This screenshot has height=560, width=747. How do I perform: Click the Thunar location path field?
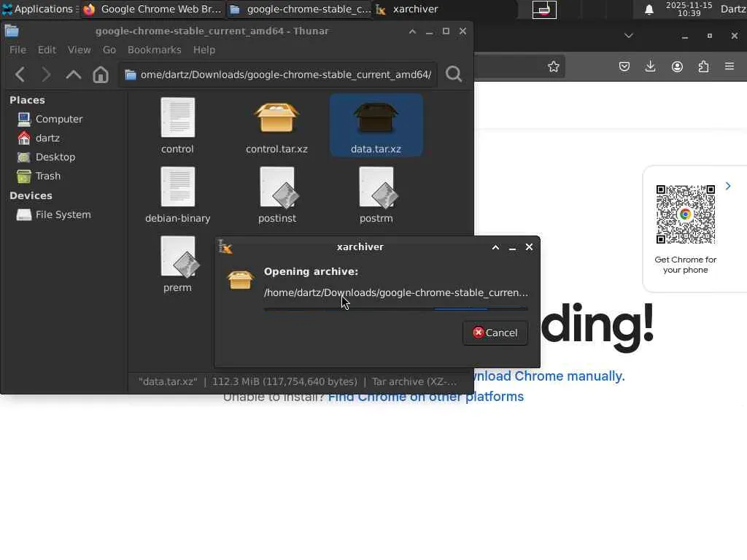click(x=278, y=75)
